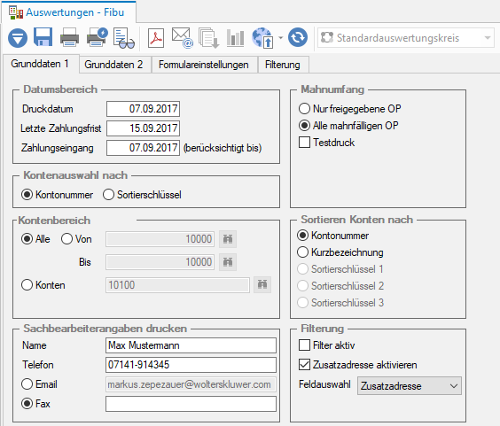Click the Email address field
The image size is (500, 426).
tap(191, 384)
